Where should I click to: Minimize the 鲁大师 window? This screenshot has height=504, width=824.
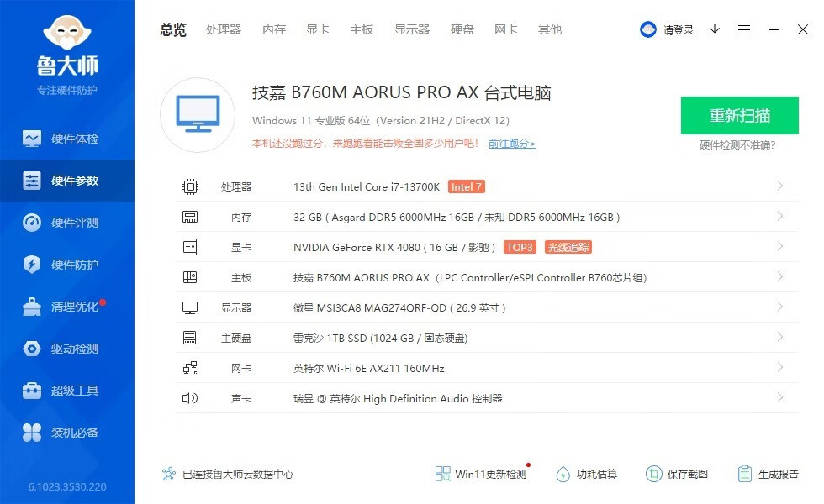tap(774, 30)
